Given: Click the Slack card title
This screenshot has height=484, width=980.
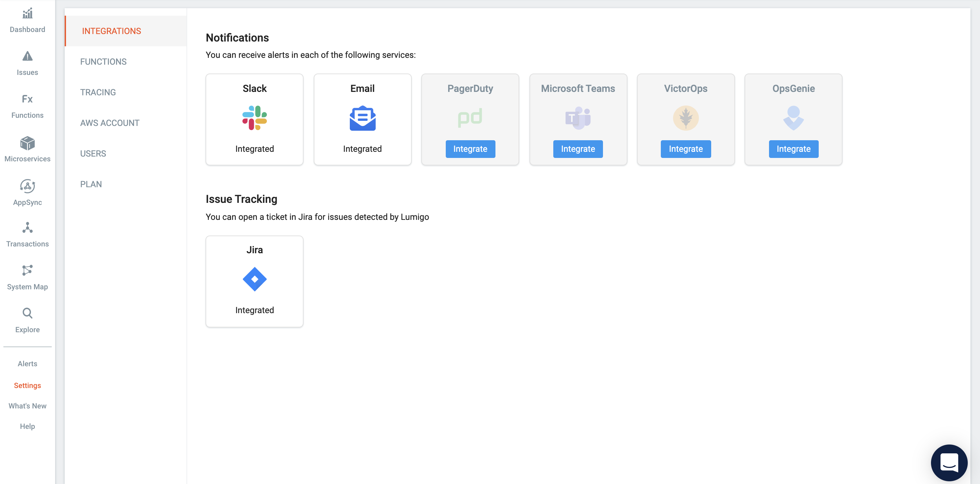Looking at the screenshot, I should click(x=255, y=88).
